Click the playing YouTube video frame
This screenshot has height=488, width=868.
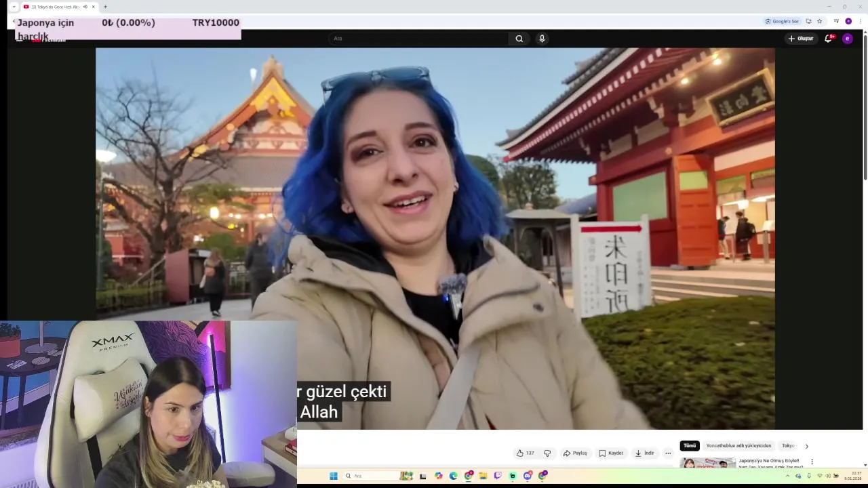435,239
